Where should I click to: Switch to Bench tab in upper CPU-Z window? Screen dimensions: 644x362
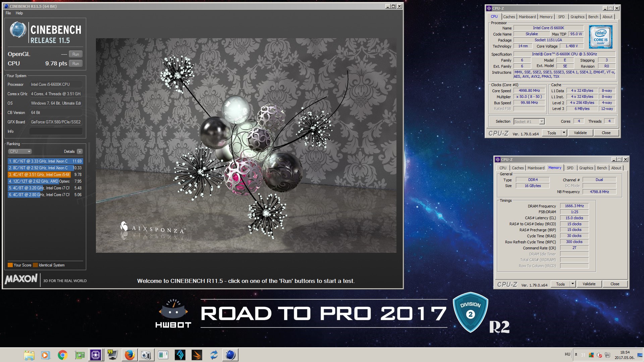point(593,17)
